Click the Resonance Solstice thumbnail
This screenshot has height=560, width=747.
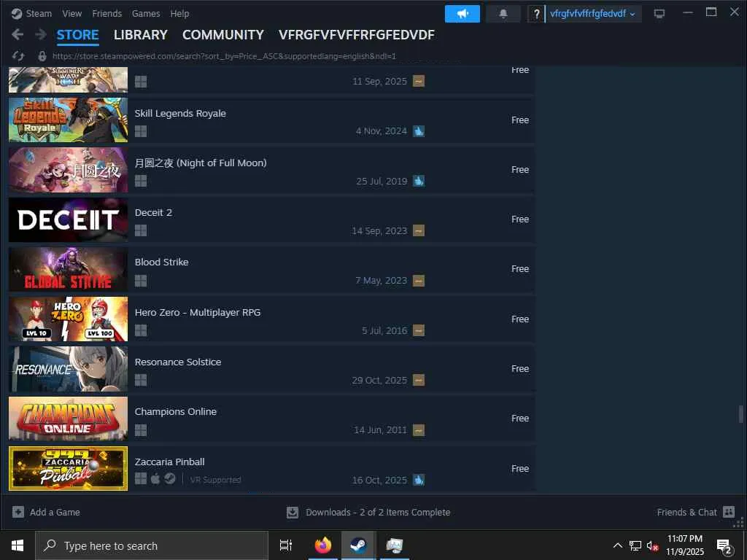pyautogui.click(x=68, y=369)
